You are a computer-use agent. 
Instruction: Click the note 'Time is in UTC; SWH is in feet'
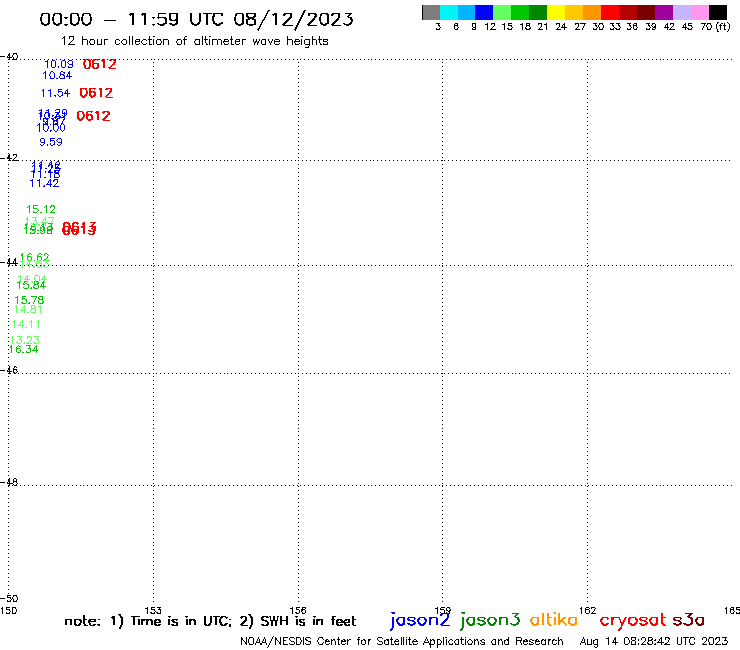pyautogui.click(x=210, y=621)
